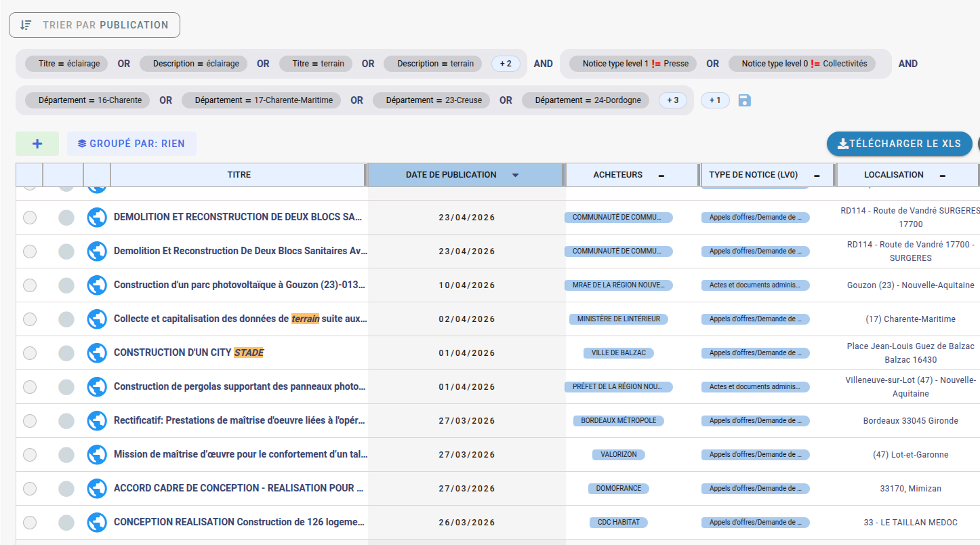The image size is (980, 545).
Task: Open globe icon for Mission de maîtrise d'œuvre row
Action: point(97,454)
